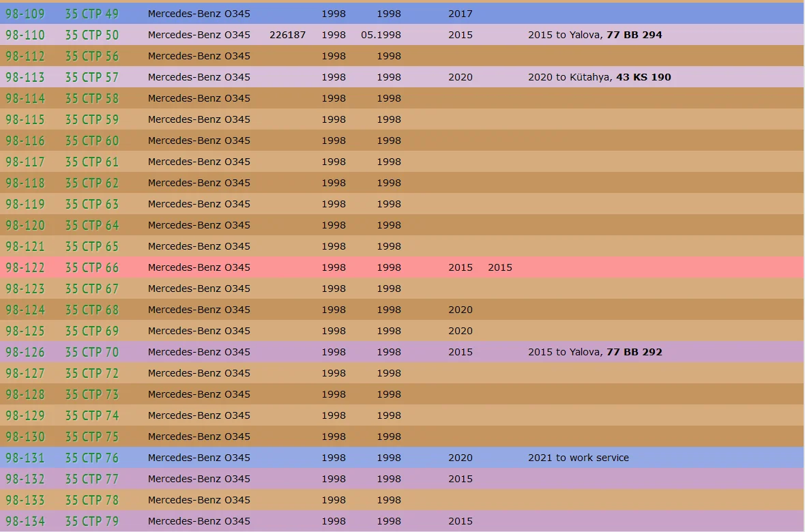Click fleet number 98-122 in red row

25,267
